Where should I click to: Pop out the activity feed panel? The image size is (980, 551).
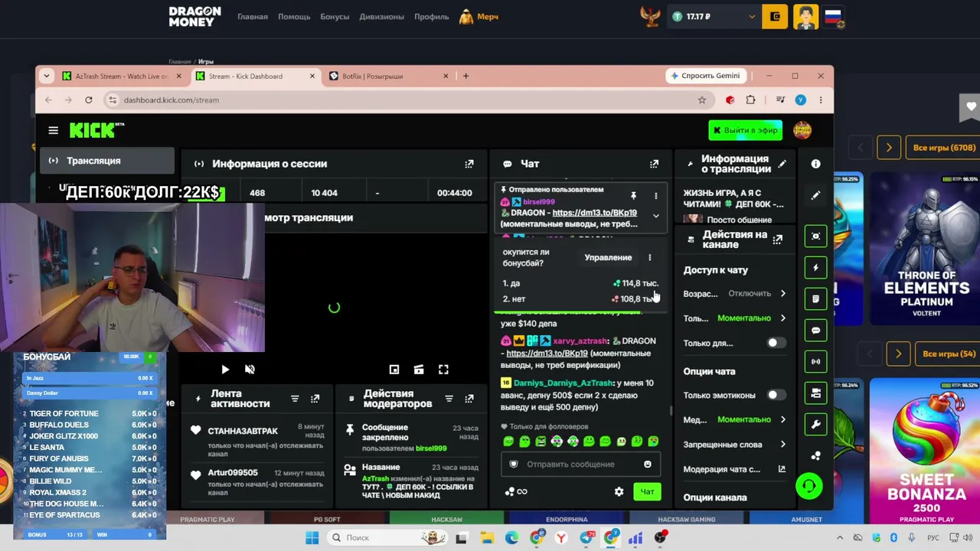pos(315,399)
